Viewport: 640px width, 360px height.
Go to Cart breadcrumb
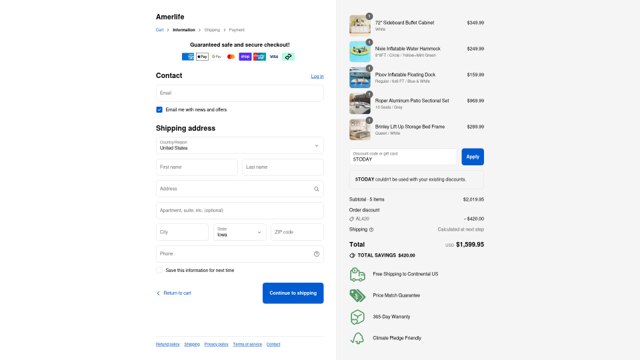click(160, 30)
